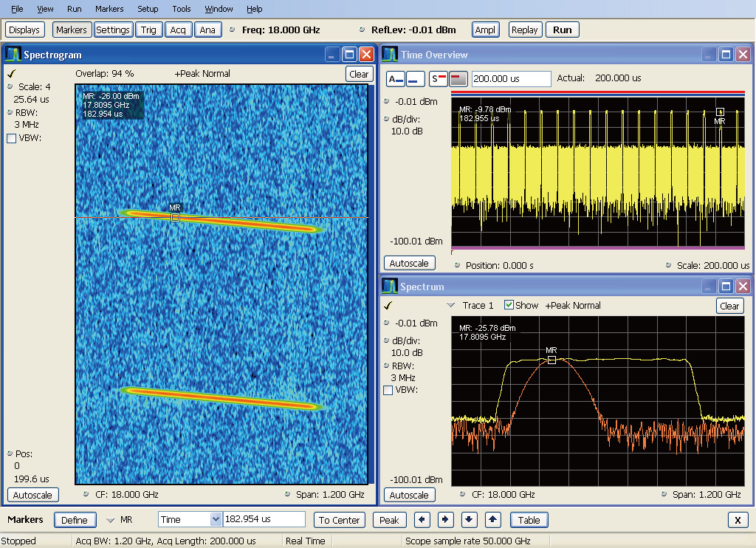Viewport: 756px width, 548px height.
Task: Click the marker down arrow button
Action: click(469, 519)
